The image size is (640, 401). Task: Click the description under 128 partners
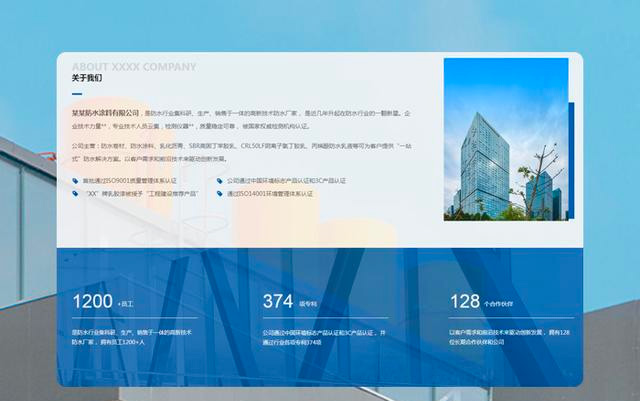(x=509, y=337)
